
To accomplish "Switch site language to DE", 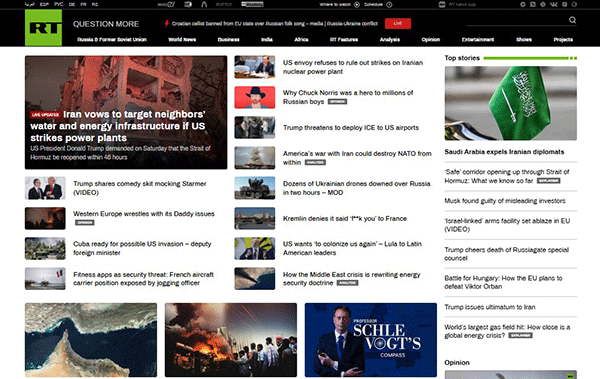I will [x=72, y=5].
